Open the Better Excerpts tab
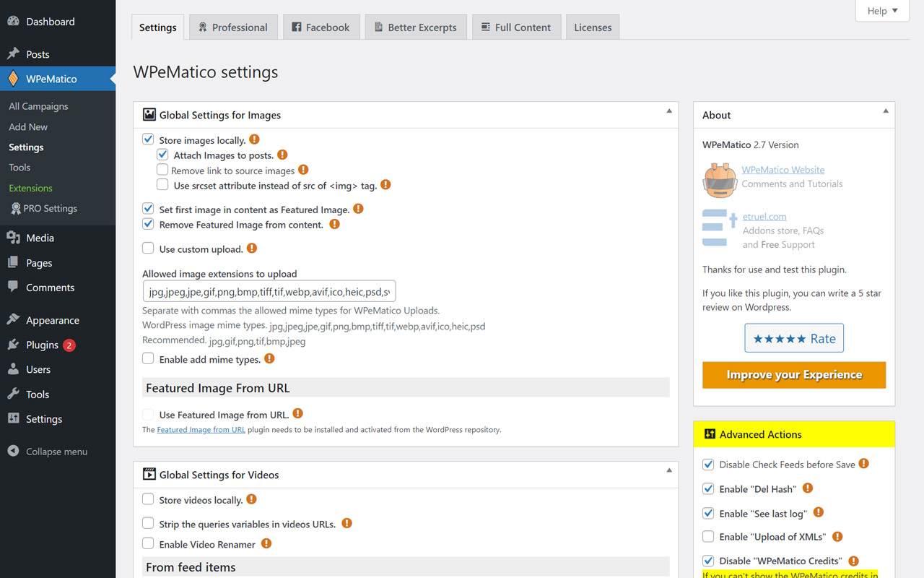The image size is (924, 578). [x=416, y=27]
